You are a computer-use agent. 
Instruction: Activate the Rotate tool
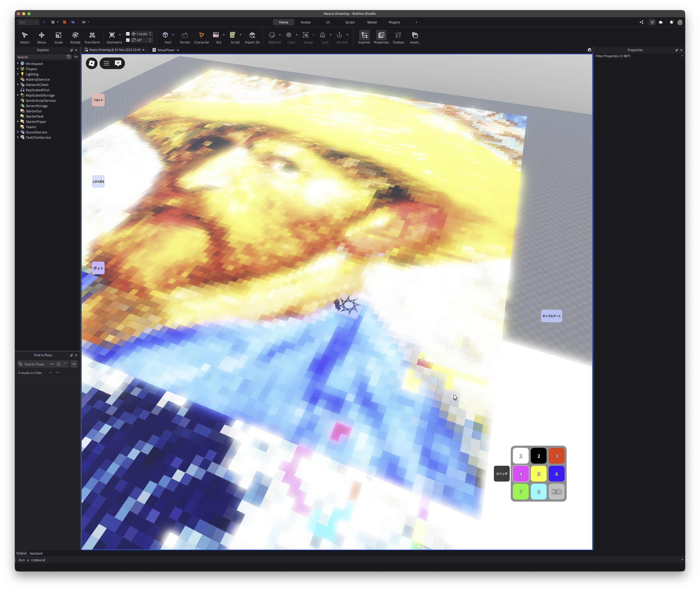coord(75,35)
